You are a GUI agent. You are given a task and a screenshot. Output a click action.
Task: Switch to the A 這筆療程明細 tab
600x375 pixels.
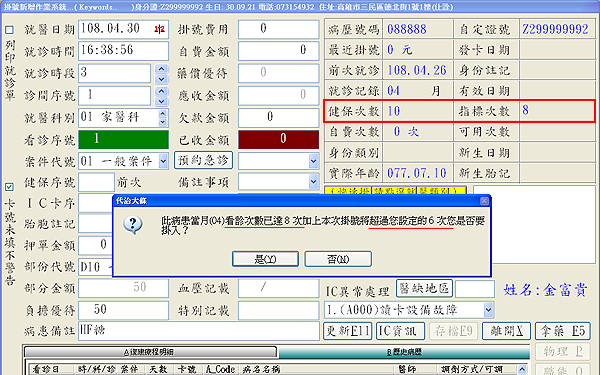pos(150,352)
